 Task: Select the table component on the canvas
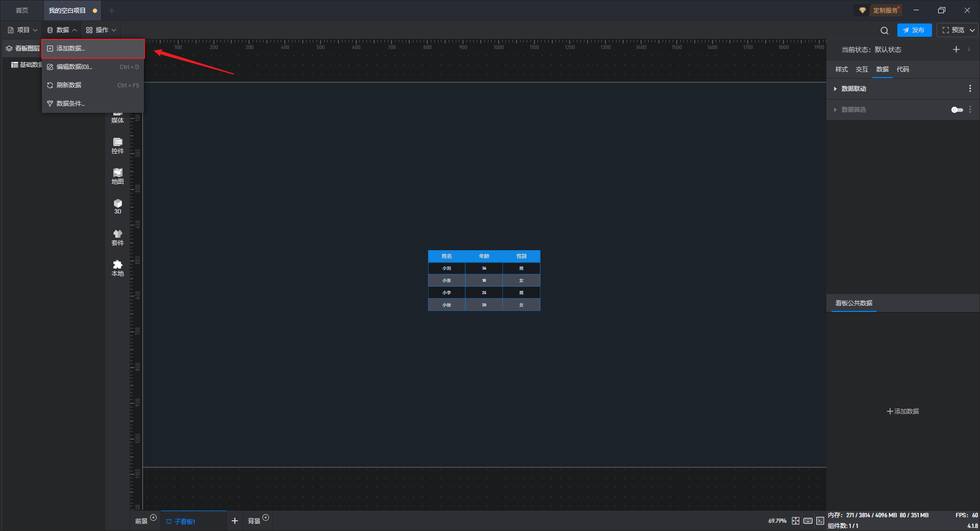pos(484,280)
